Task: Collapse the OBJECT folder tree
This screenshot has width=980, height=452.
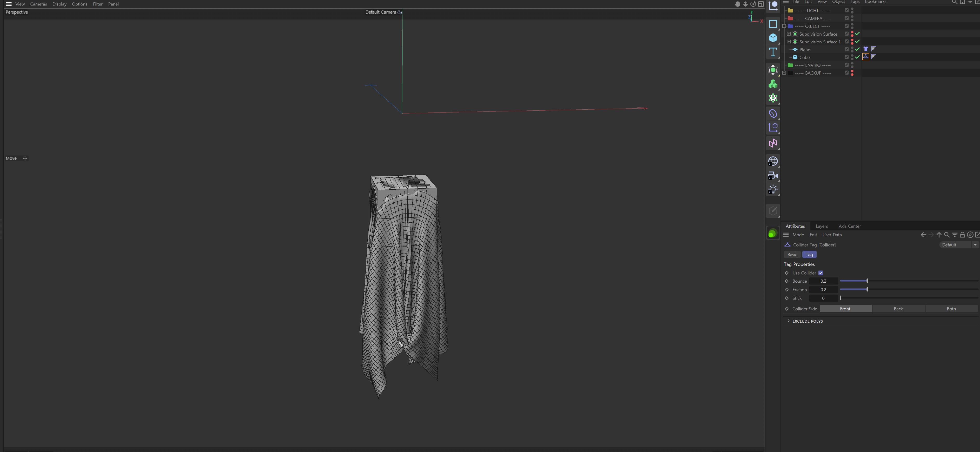Action: (x=784, y=26)
